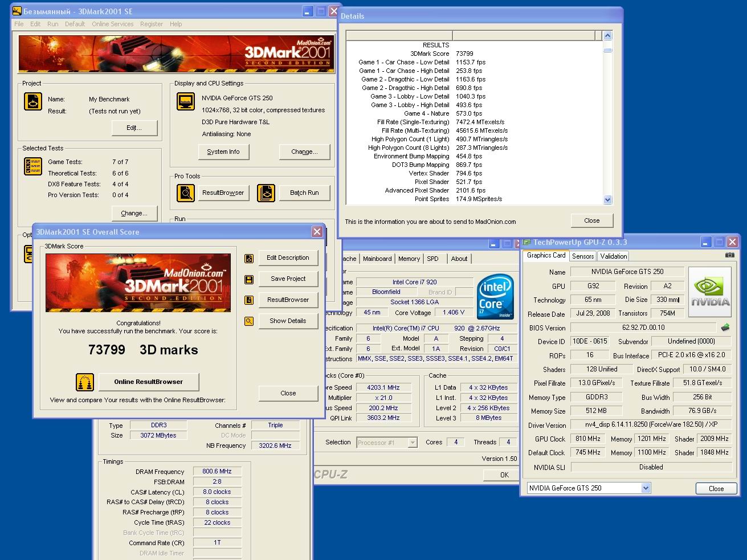The width and height of the screenshot is (747, 560).
Task: Click the Details list scroll up arrow
Action: pos(607,36)
